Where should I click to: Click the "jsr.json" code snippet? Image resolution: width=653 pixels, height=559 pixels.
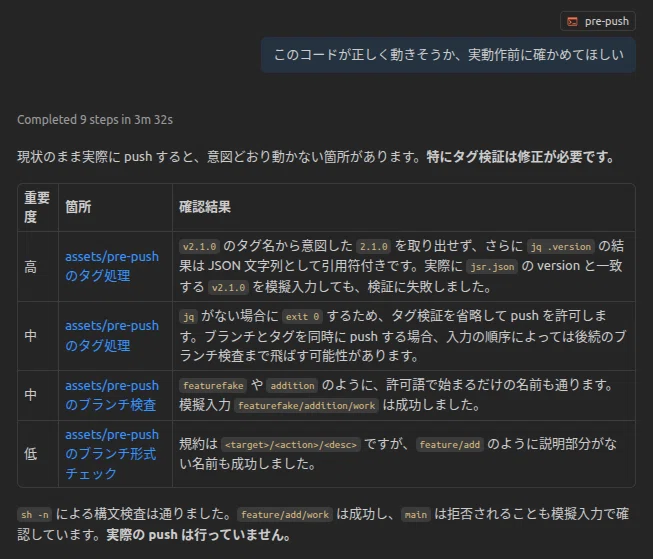coord(492,267)
